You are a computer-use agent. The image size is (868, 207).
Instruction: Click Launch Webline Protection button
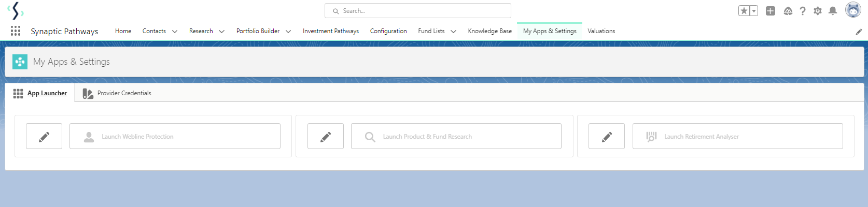(175, 136)
